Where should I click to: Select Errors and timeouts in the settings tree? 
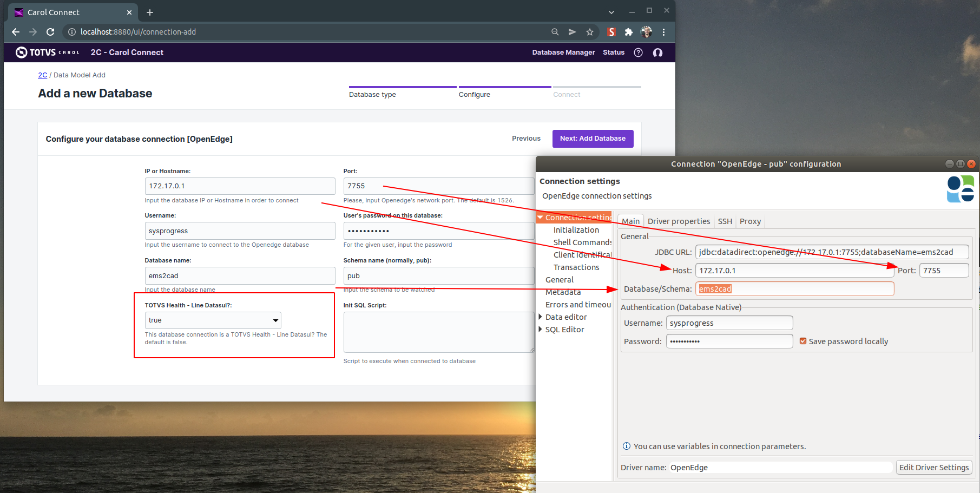point(578,305)
